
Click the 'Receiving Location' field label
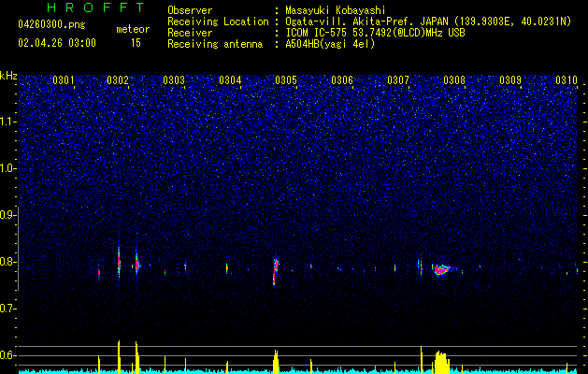218,22
